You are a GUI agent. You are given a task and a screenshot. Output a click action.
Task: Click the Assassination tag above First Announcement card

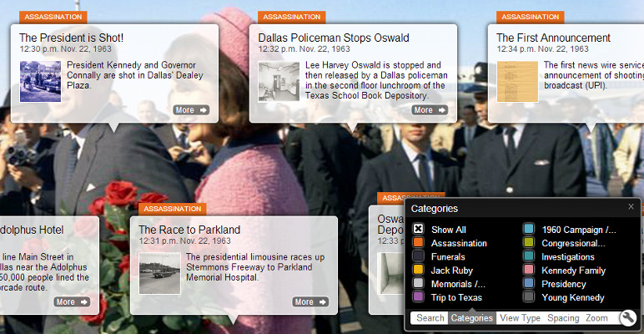(x=531, y=18)
